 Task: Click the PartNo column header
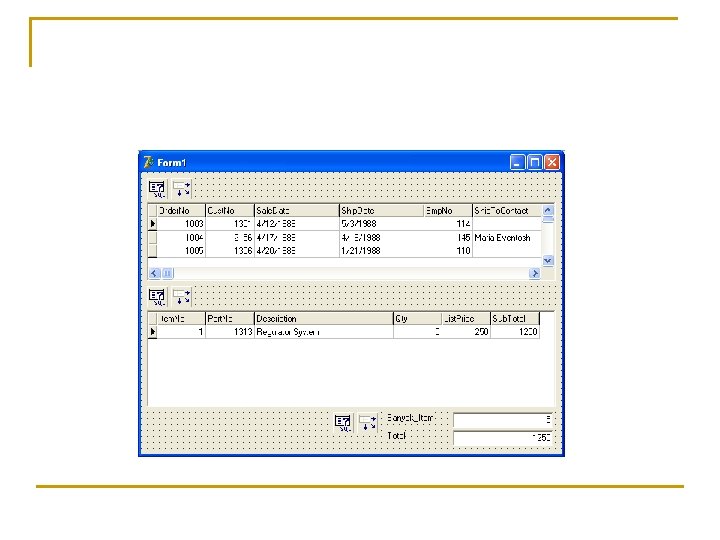coord(230,319)
